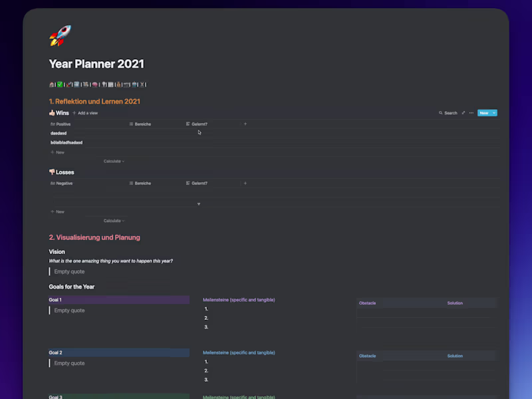Click milestone item 3 for Goal 1
The image size is (532, 399).
tap(206, 327)
